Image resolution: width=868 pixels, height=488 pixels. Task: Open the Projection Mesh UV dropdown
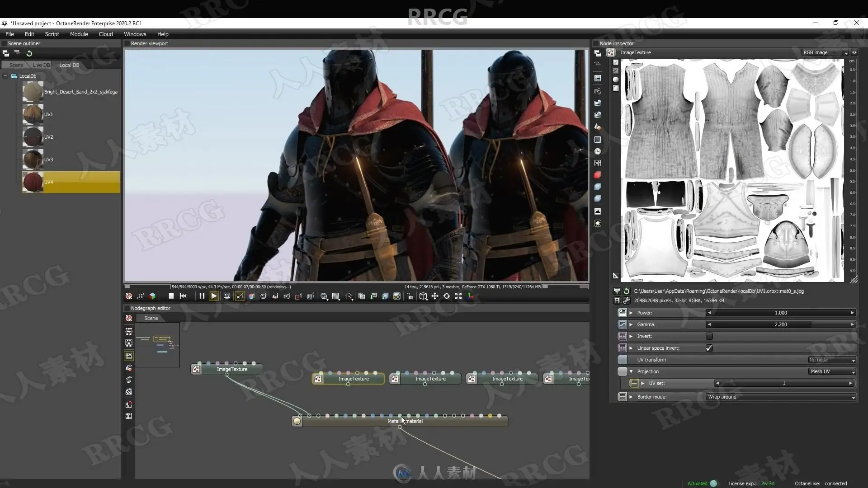click(832, 372)
